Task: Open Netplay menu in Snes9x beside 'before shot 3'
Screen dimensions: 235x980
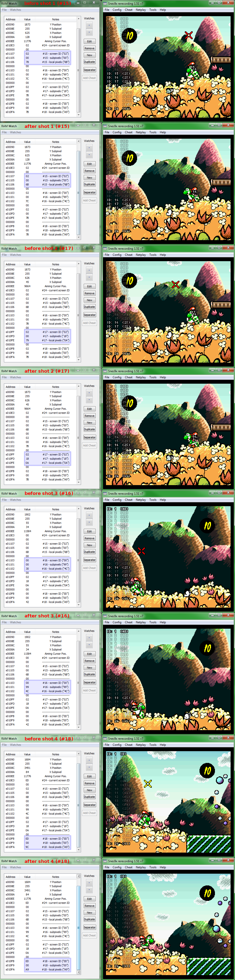Action: click(x=141, y=500)
